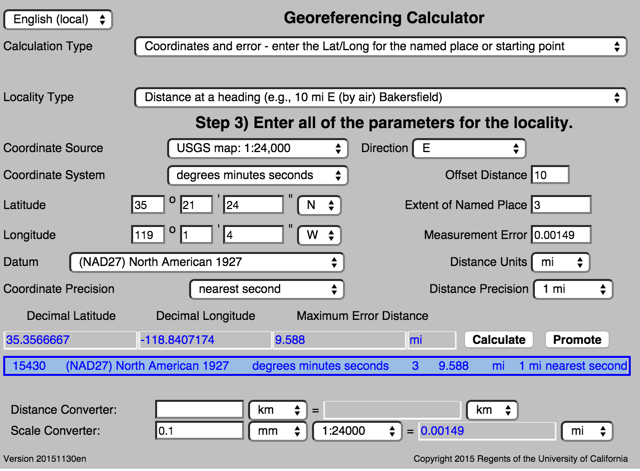Open the Locality Type dropdown

pyautogui.click(x=380, y=97)
